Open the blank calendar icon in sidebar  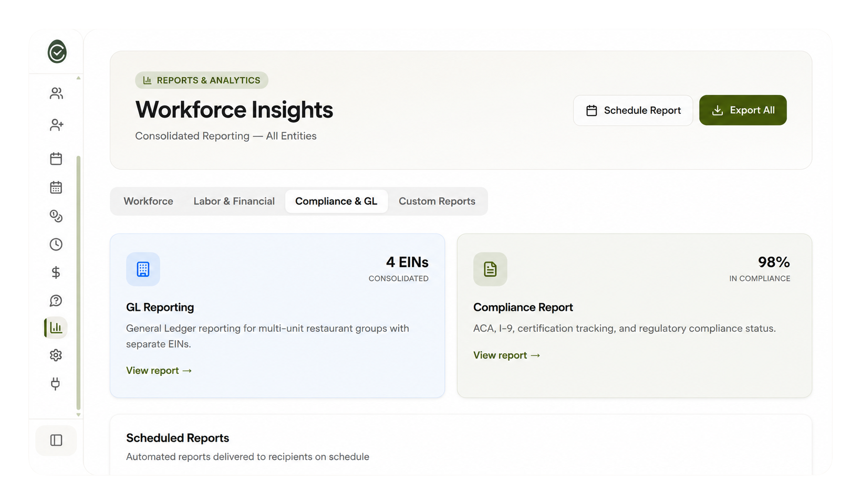(56, 159)
